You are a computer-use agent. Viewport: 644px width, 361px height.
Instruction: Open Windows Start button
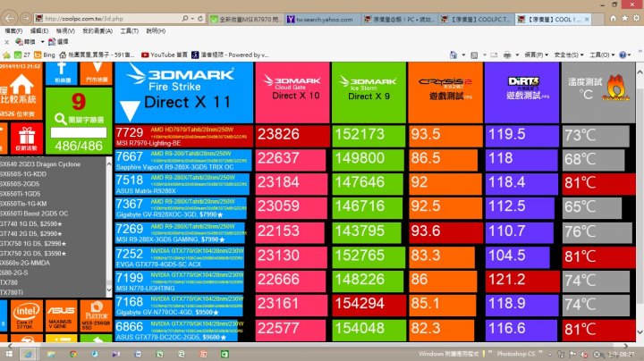(9, 354)
